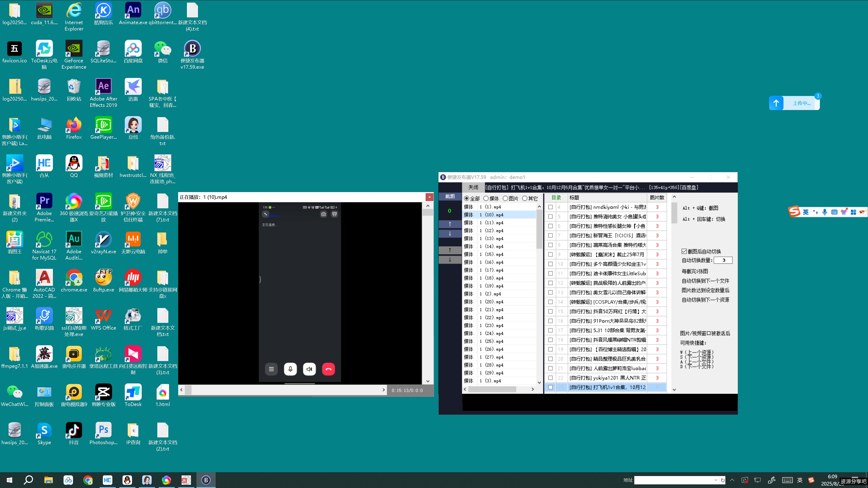Click the speaker icon in video player

309,369
